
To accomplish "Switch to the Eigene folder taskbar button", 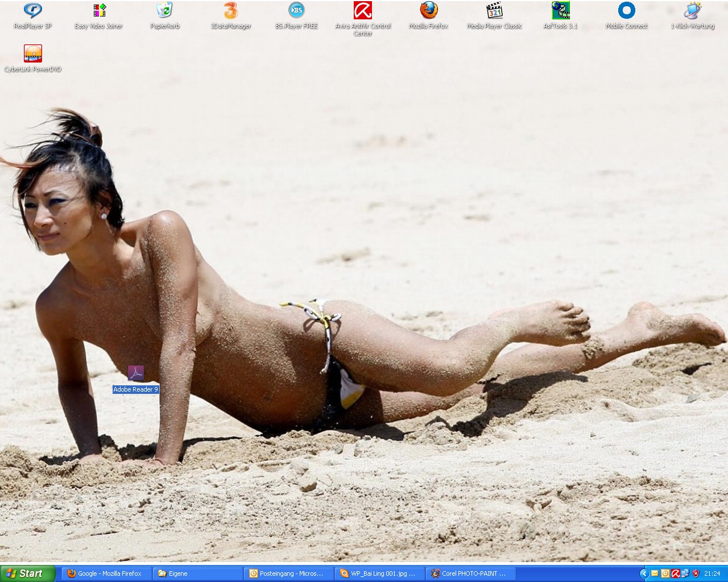I will pos(197,573).
